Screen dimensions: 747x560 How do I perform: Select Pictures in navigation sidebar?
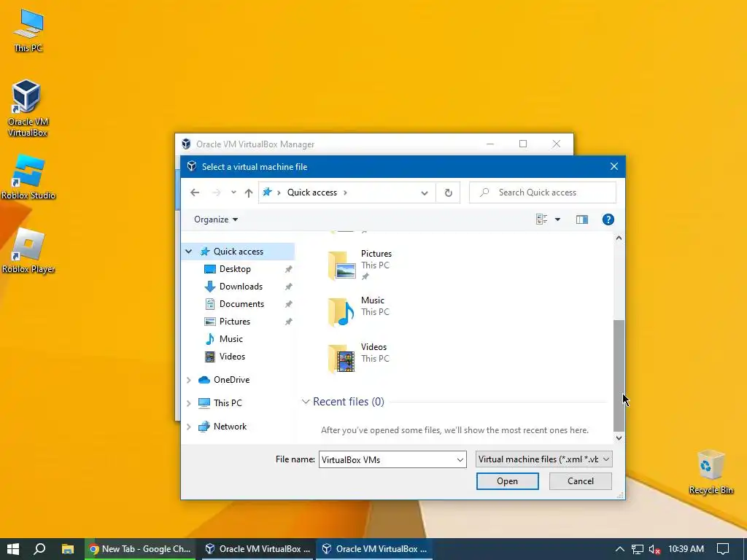tap(234, 322)
